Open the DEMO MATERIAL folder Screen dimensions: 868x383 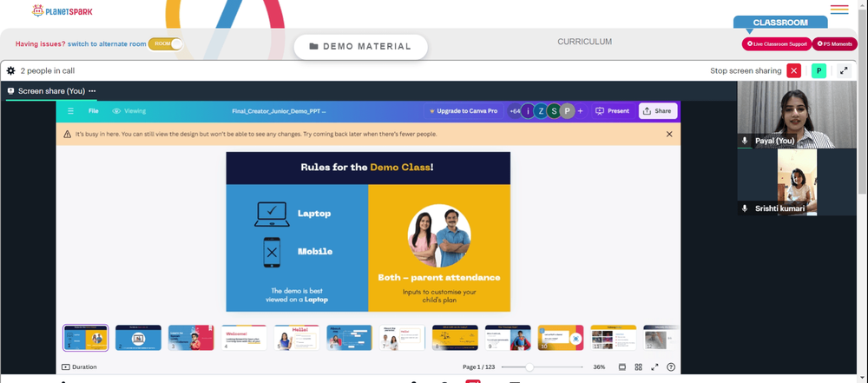pos(360,47)
